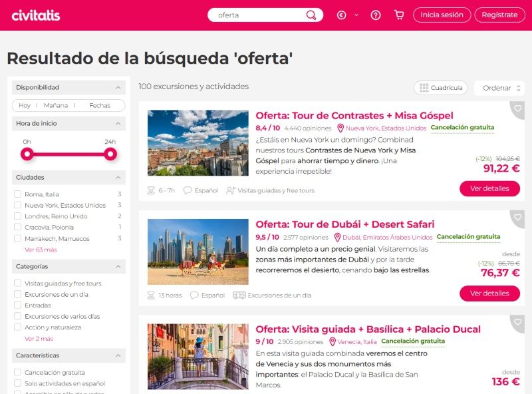This screenshot has height=394, width=532.
Task: Favorite the Dubái Desert Safari heart icon
Action: (518, 217)
